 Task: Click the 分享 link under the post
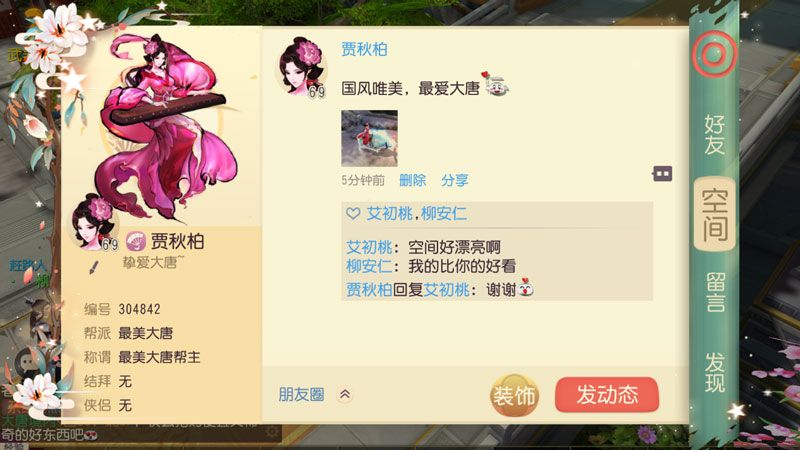click(455, 180)
